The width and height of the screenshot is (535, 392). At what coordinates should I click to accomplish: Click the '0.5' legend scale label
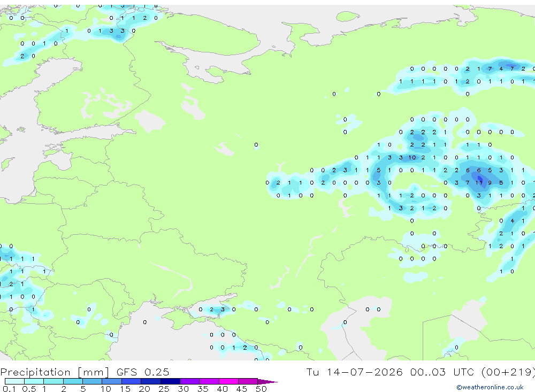[29, 389]
